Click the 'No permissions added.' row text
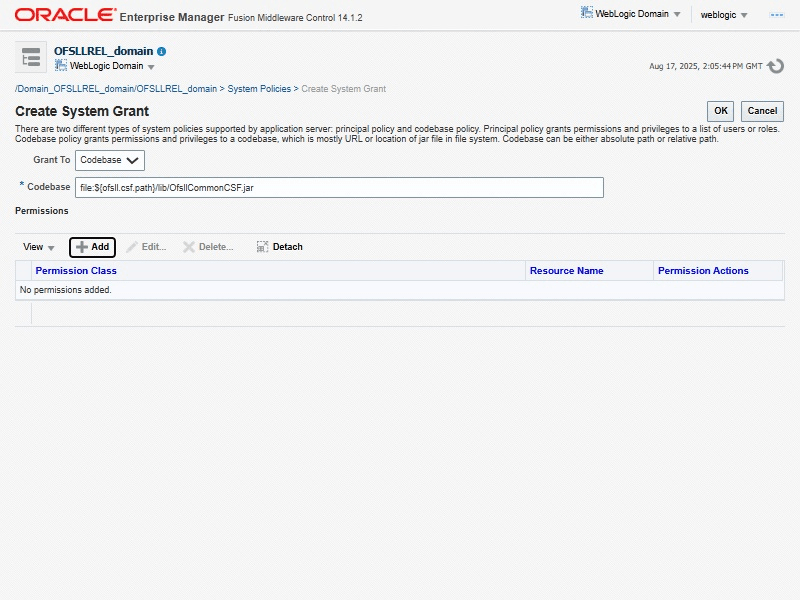Image resolution: width=800 pixels, height=600 pixels. pyautogui.click(x=65, y=290)
